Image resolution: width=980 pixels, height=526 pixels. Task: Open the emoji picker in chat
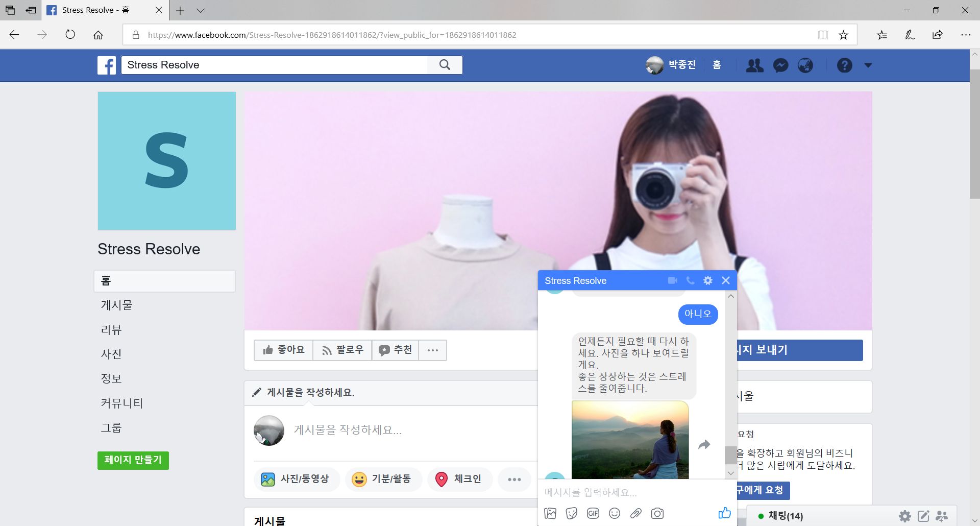[x=615, y=513]
